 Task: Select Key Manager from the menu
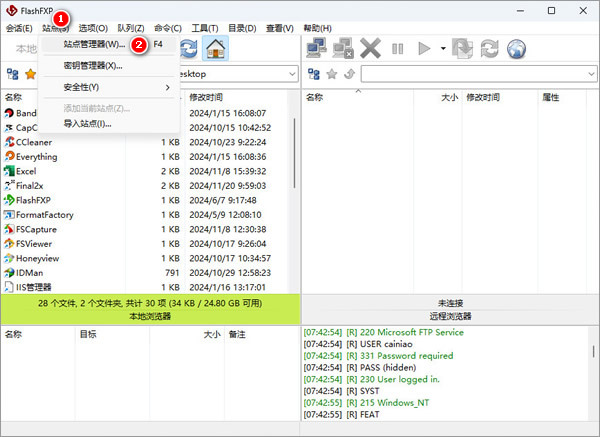coord(93,65)
